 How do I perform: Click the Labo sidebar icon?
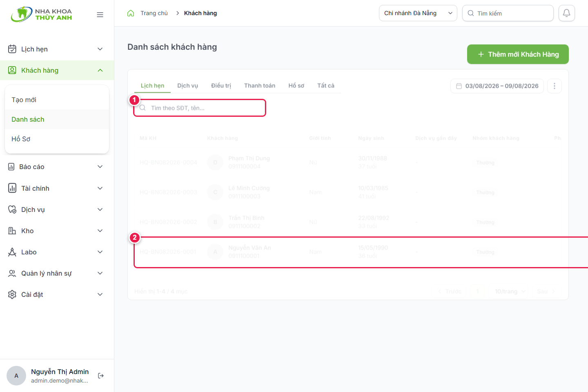pos(12,252)
